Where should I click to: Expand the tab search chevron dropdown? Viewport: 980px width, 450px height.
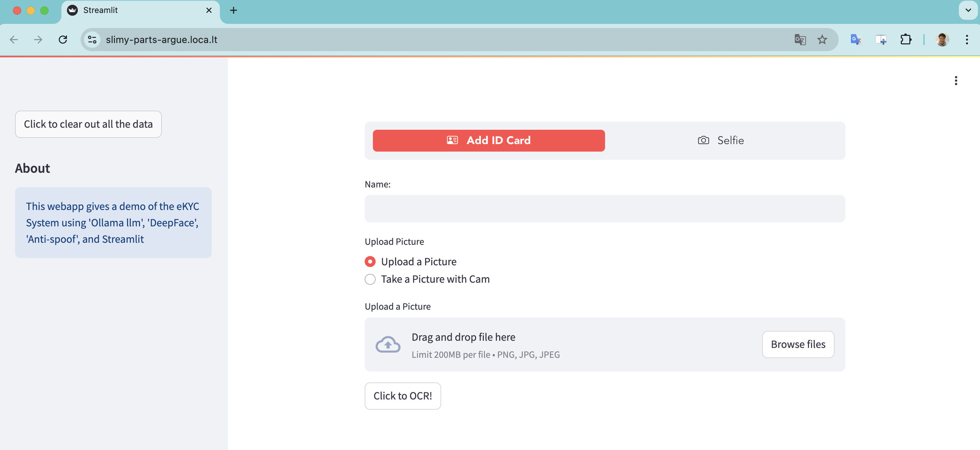(x=968, y=10)
